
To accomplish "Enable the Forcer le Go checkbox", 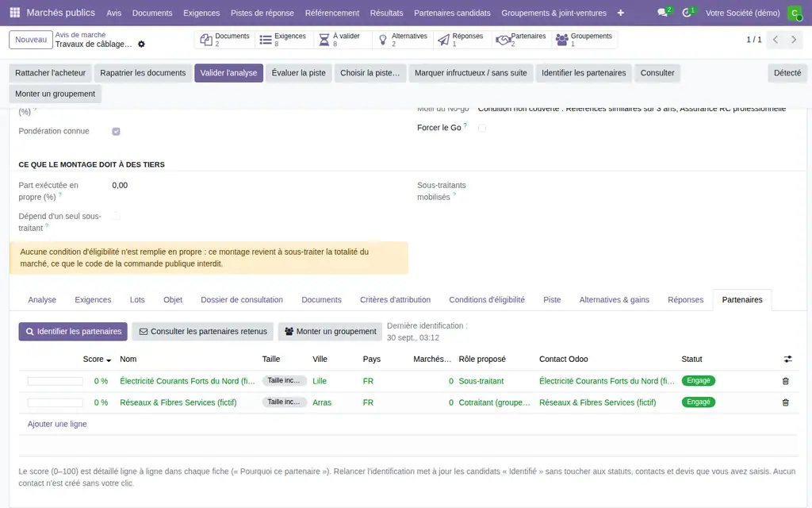I will [482, 128].
